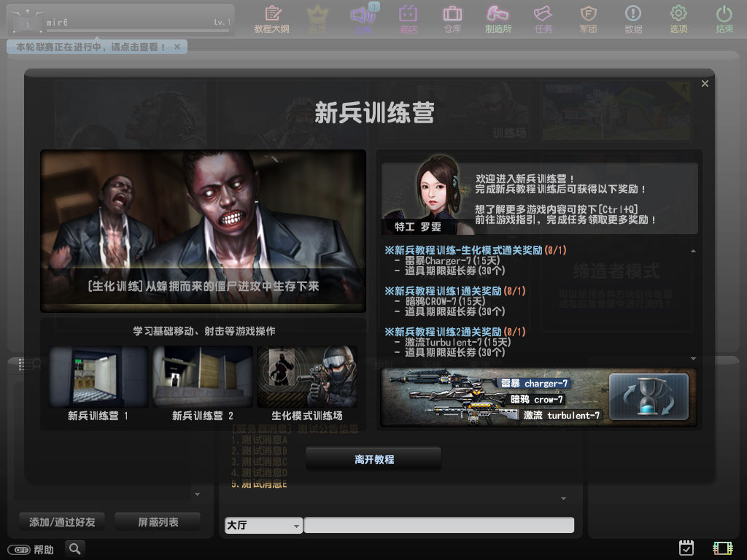747x560 pixels.
Task: Dismiss the league notification with its X
Action: tap(177, 47)
